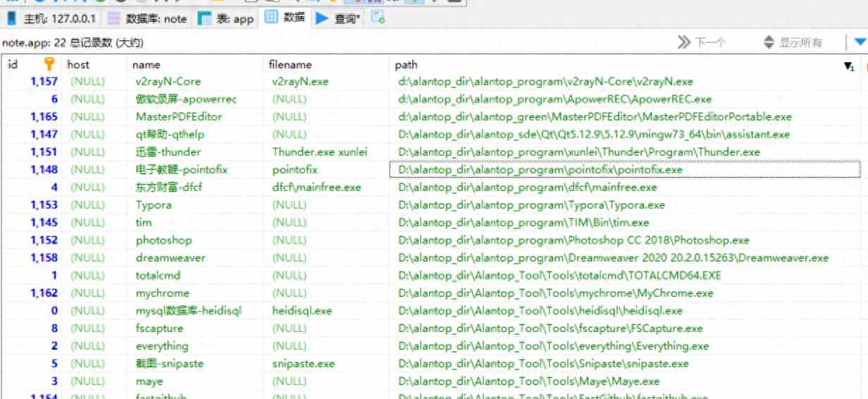Switch to the 数据库: note tab
868x399 pixels.
148,18
